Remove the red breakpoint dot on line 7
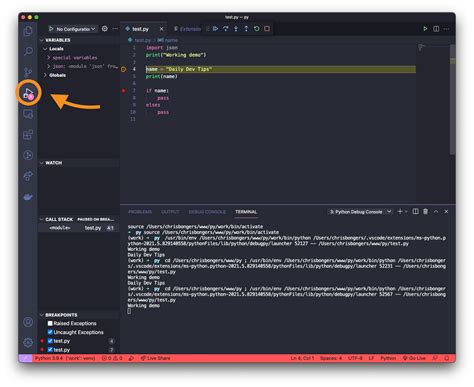 (x=124, y=91)
